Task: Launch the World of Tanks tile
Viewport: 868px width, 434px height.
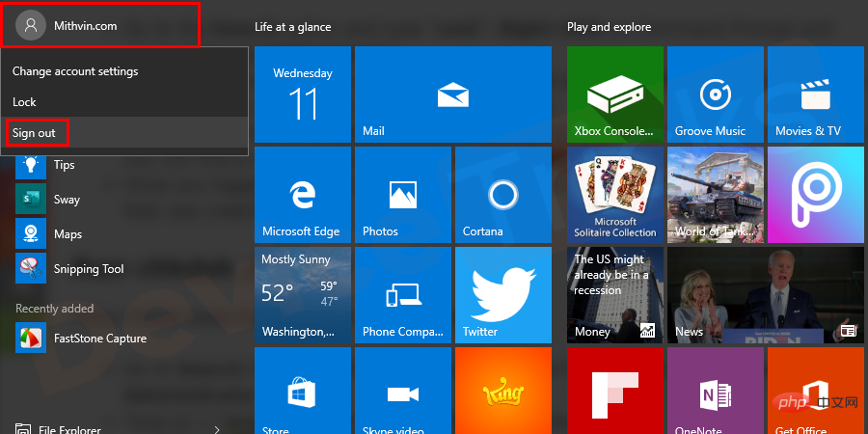Action: click(x=716, y=195)
